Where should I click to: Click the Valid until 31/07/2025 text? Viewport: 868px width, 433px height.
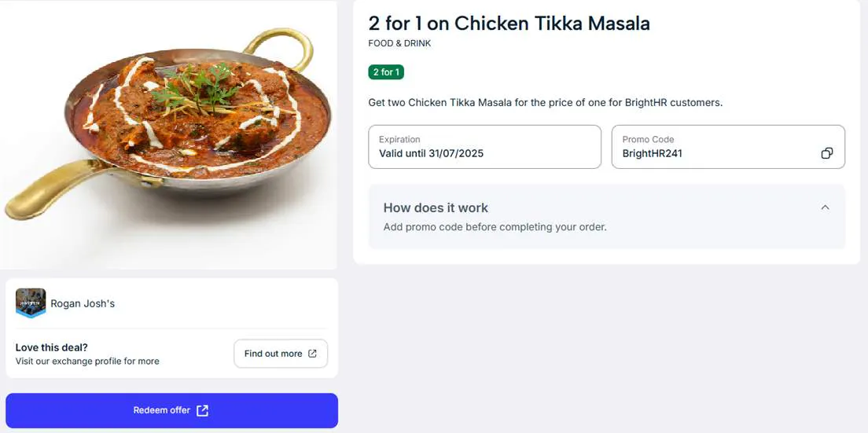click(431, 153)
